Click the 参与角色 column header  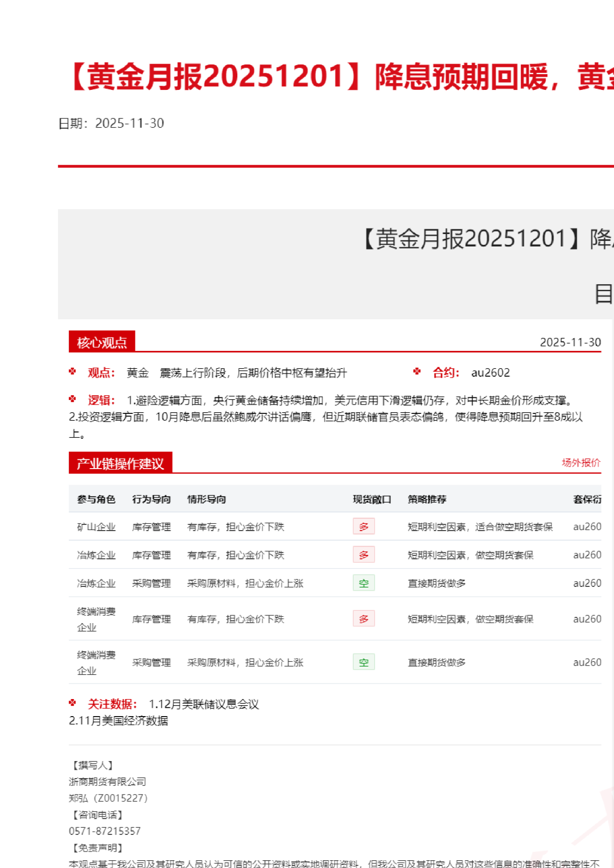click(x=96, y=499)
